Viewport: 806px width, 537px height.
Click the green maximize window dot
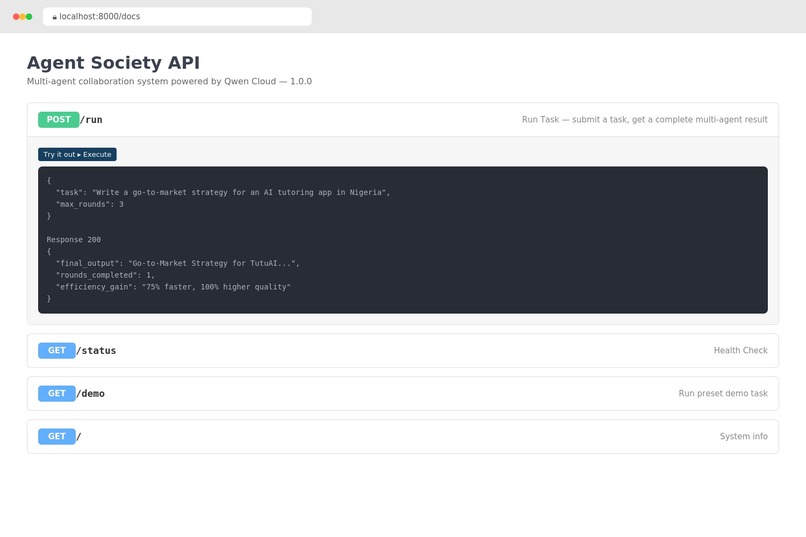coord(29,16)
